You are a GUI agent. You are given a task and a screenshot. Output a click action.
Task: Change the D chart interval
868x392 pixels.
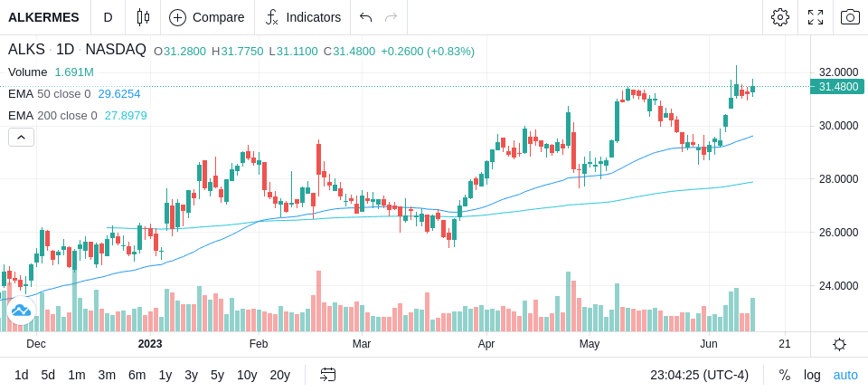pyautogui.click(x=108, y=17)
